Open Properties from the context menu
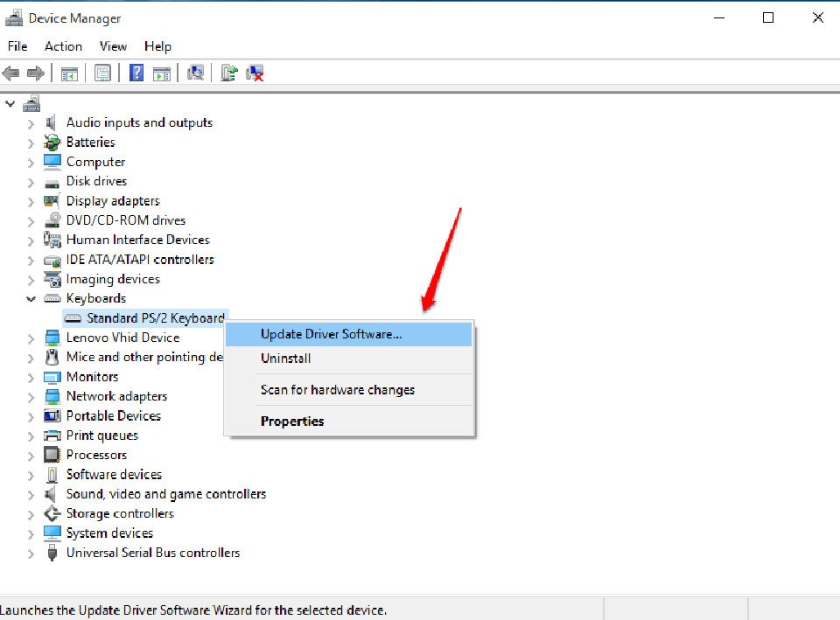Screen dimensions: 840x620 (292, 421)
